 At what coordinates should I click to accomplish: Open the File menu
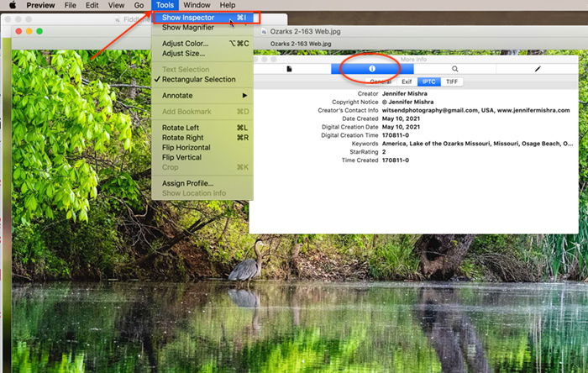click(x=70, y=5)
